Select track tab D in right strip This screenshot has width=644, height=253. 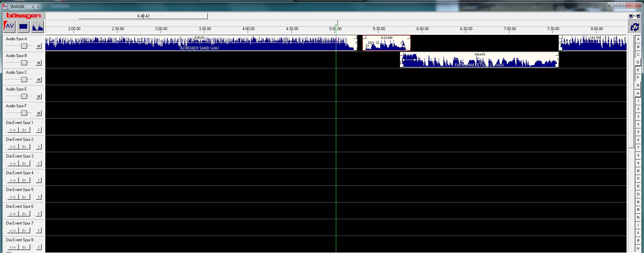point(638,62)
